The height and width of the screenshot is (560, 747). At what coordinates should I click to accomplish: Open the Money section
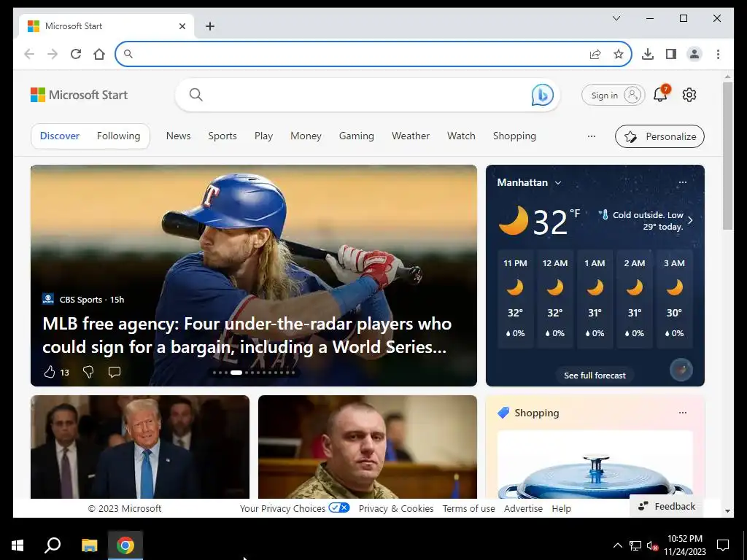coord(306,136)
